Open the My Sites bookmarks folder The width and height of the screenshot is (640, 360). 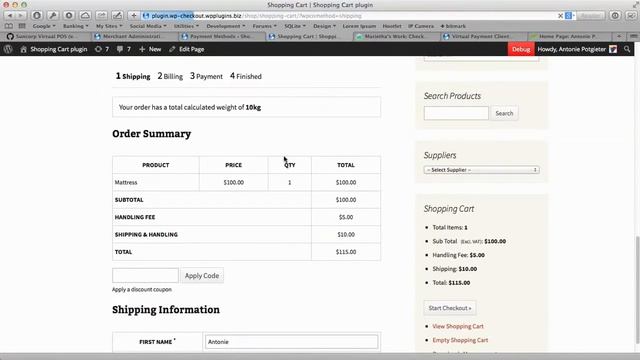pos(109,26)
